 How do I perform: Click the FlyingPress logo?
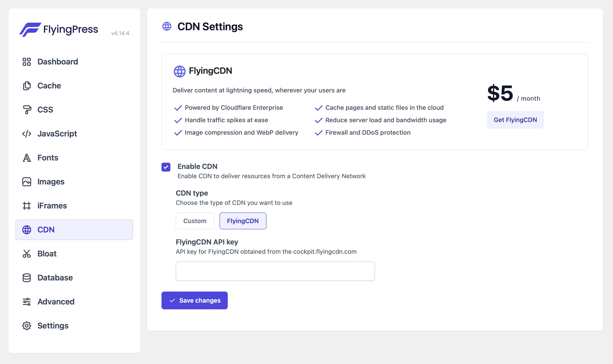[x=59, y=29]
